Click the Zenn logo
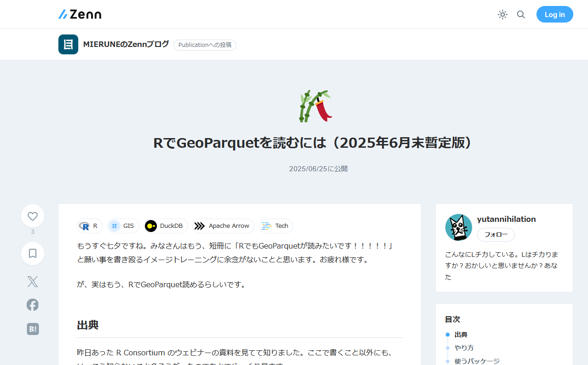The height and width of the screenshot is (365, 588). (x=80, y=14)
